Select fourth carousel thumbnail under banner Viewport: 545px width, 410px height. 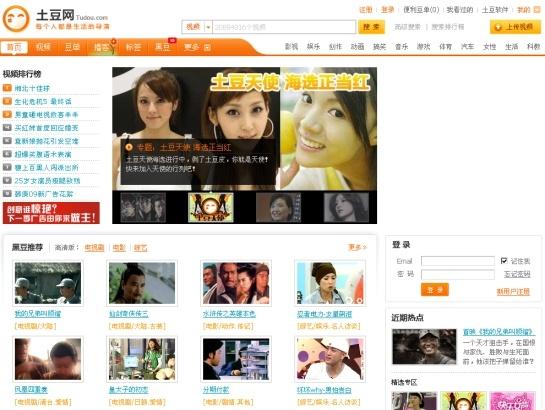[x=346, y=207]
